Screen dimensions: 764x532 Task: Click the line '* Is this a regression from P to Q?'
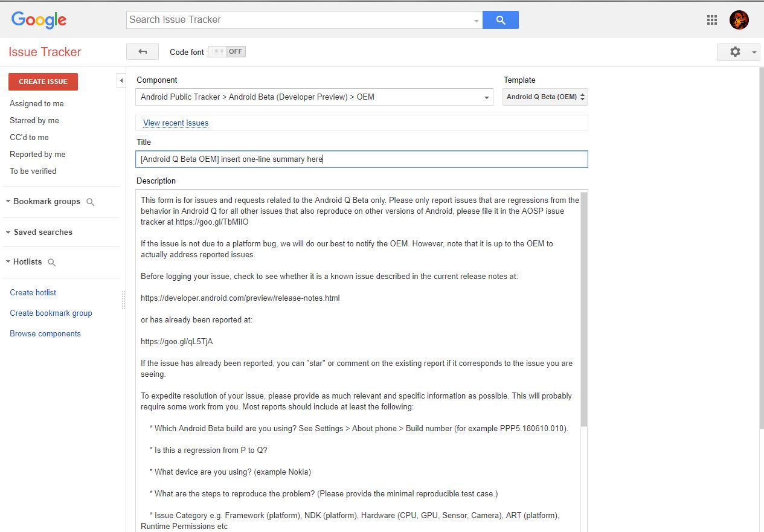(208, 450)
